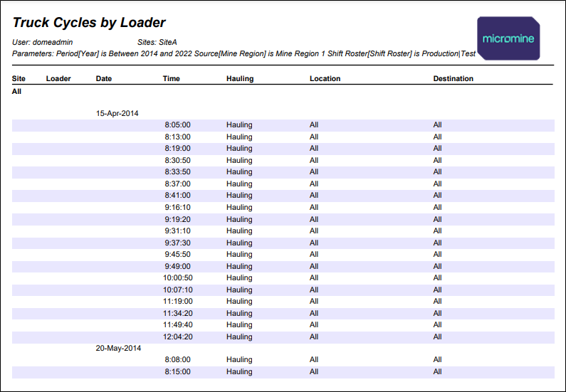Click the bold All site group label
The height and width of the screenshot is (392, 566).
pyautogui.click(x=16, y=92)
